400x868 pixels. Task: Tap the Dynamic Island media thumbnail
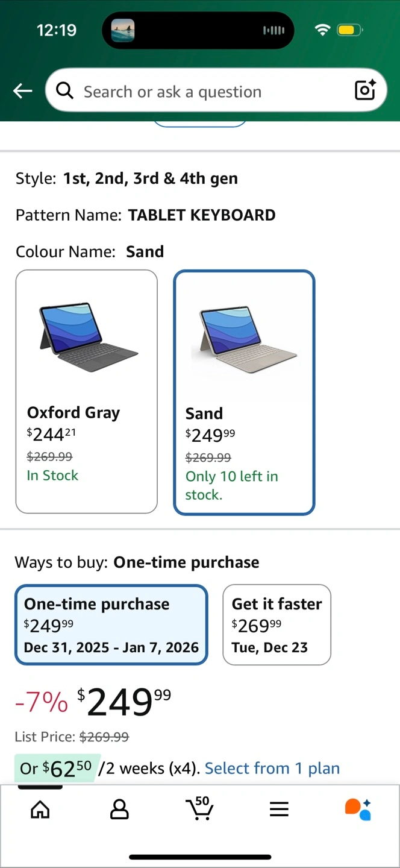123,30
